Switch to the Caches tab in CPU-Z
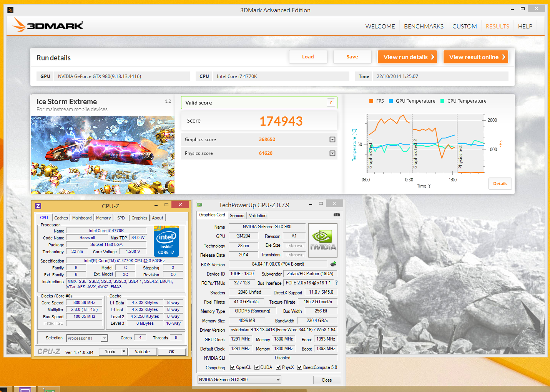Screen dimensions: 550x392 [x=61, y=218]
